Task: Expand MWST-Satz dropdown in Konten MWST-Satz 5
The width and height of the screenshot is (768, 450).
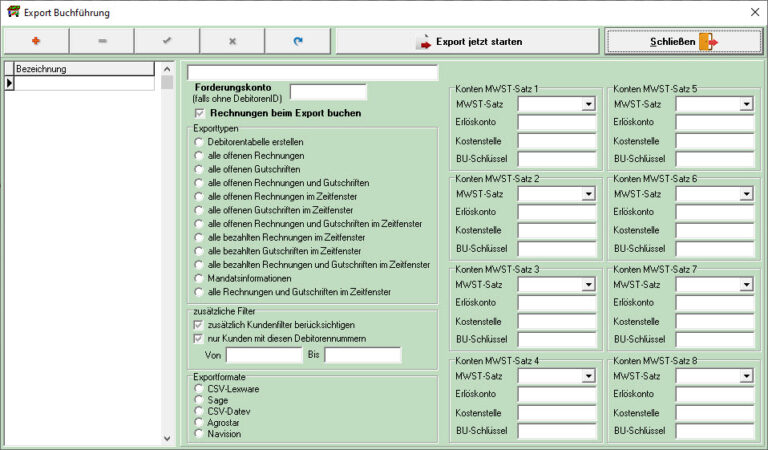Action: pyautogui.click(x=746, y=104)
